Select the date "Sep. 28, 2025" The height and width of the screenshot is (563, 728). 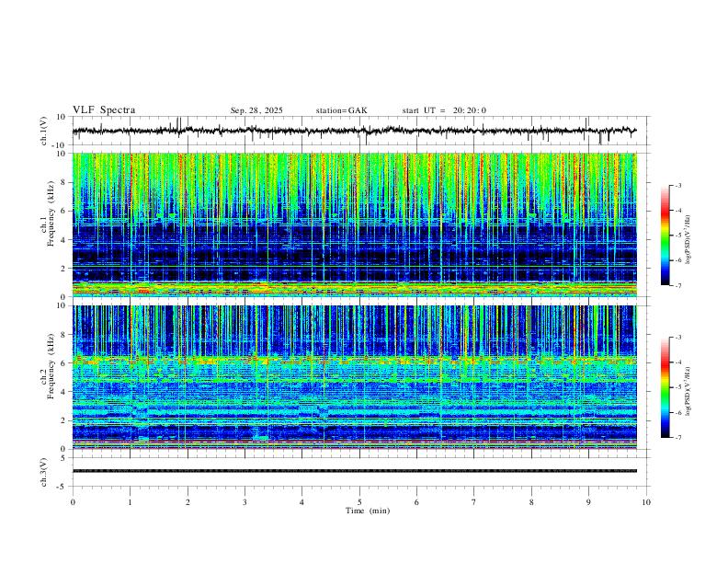tap(256, 110)
